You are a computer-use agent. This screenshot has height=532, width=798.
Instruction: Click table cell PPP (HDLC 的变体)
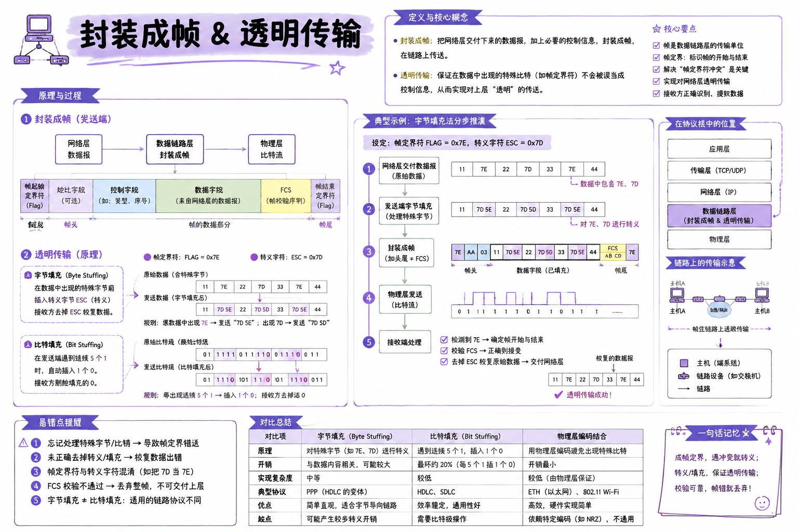point(356,491)
